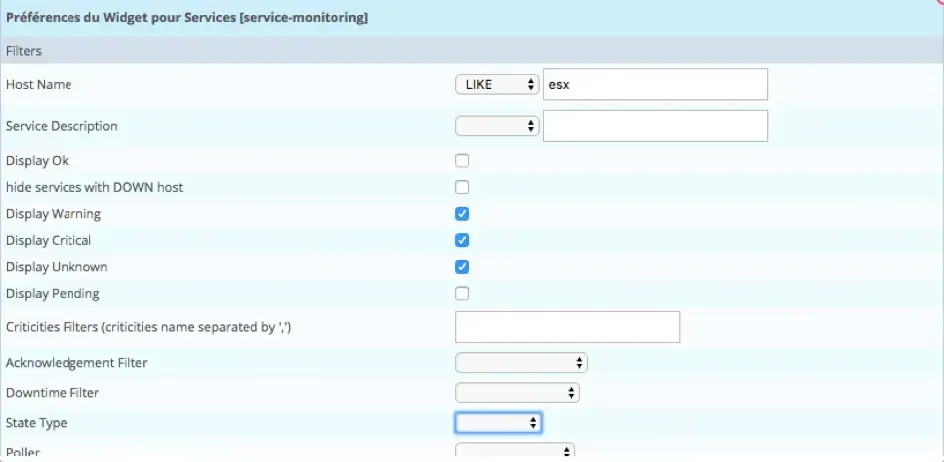Enable the Display Ok checkbox
This screenshot has height=462, width=944.
pos(462,161)
